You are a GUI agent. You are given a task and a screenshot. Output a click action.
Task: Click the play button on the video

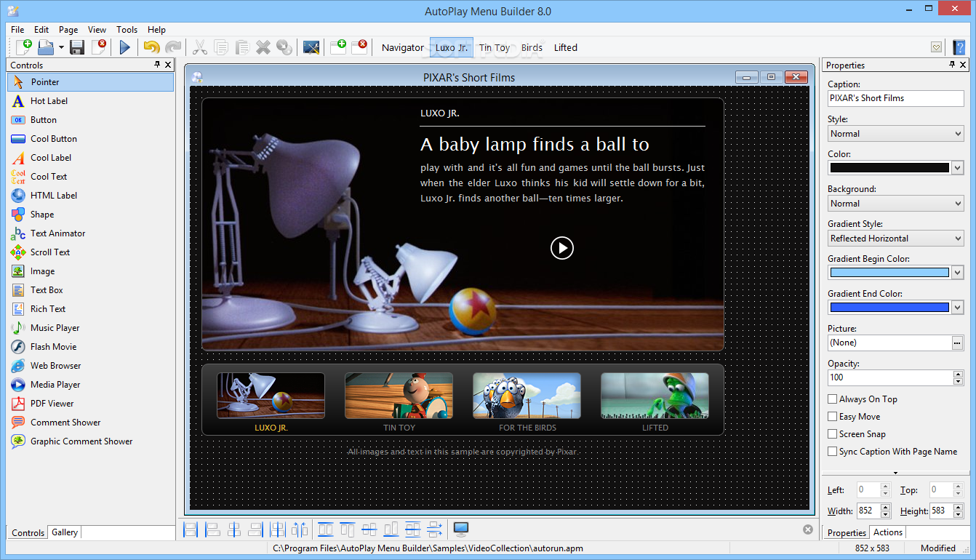coord(561,248)
